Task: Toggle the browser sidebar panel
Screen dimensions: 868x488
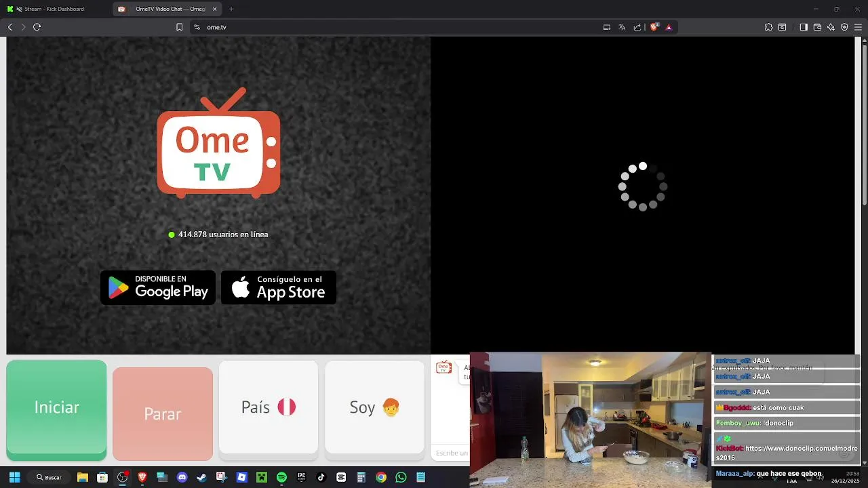Action: [804, 27]
